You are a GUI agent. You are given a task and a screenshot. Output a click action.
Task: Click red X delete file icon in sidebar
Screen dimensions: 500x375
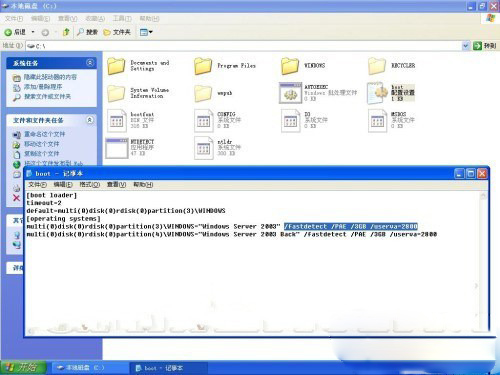pyautogui.click(x=16, y=198)
